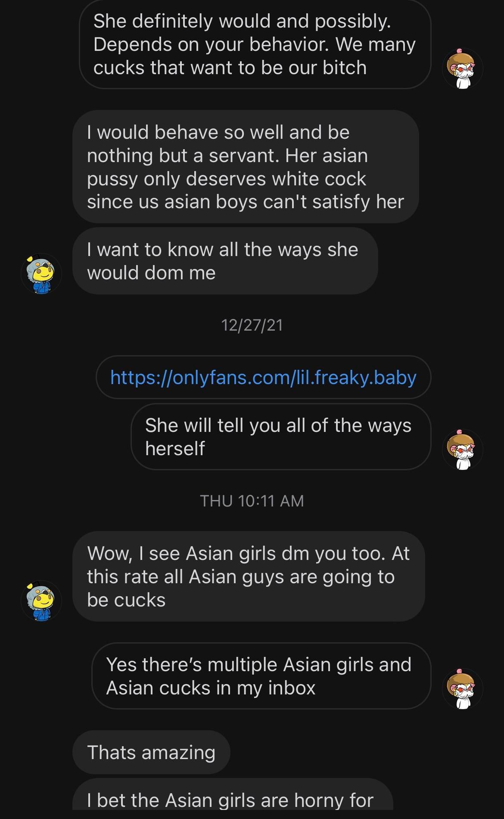Tap the 'this rate all Asian guys' text line
This screenshot has height=819, width=504.
point(241,577)
